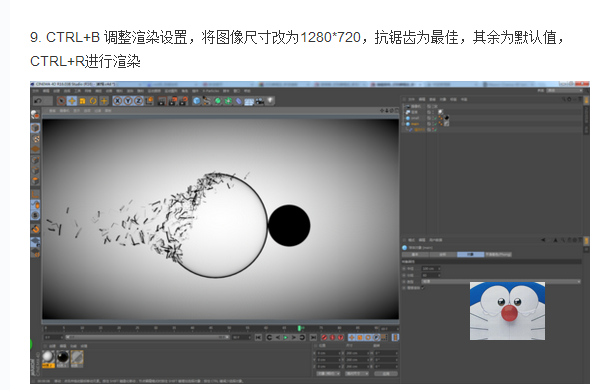This screenshot has height=390, width=595.
Task: Select the Live Selection tool
Action: coord(61,101)
